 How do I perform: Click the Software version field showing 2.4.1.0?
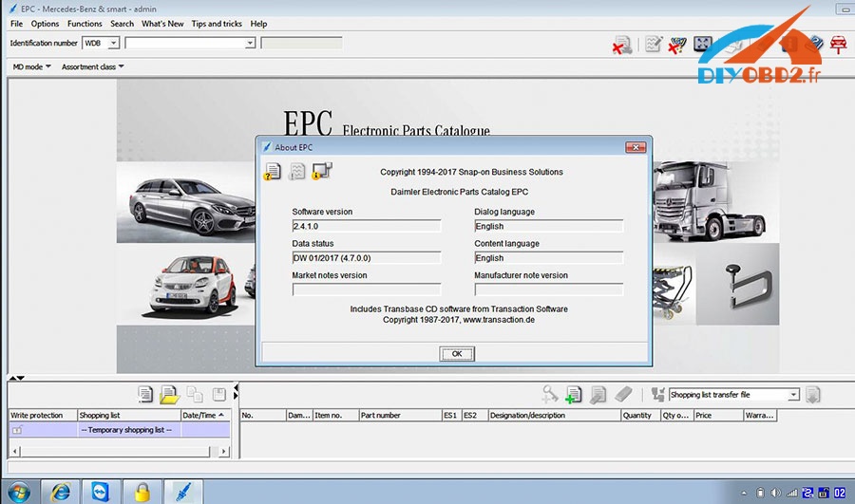click(x=367, y=226)
